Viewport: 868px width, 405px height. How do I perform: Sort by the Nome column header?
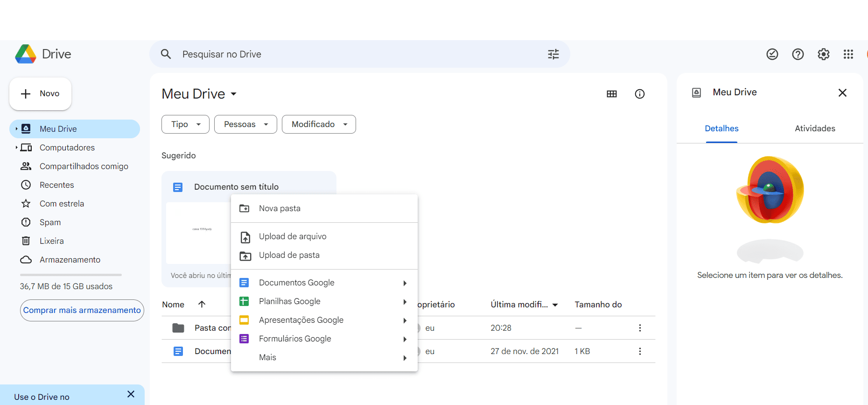(x=173, y=305)
